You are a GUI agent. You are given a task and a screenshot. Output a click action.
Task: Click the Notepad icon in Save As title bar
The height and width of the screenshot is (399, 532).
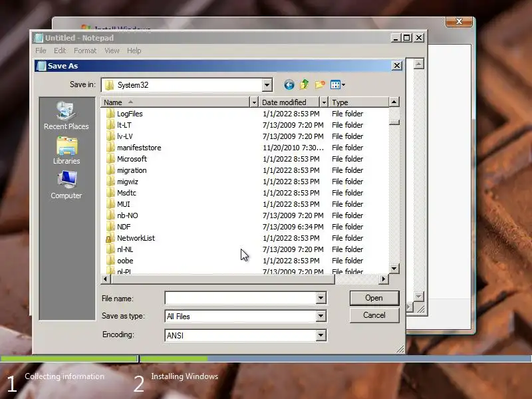point(41,66)
